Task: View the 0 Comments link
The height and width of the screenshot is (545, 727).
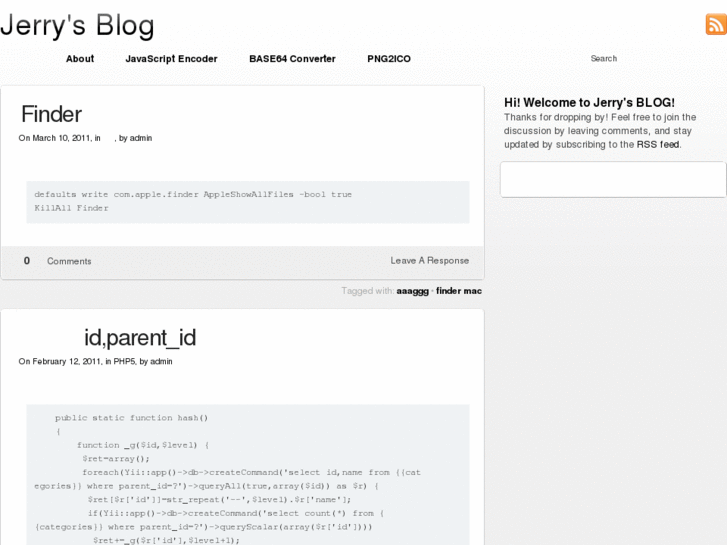Action: [x=57, y=261]
